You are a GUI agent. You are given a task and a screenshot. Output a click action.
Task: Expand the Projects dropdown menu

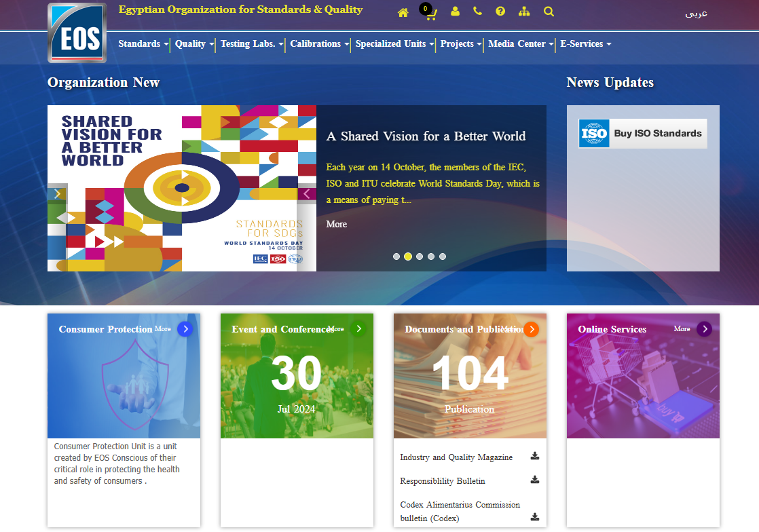tap(461, 44)
